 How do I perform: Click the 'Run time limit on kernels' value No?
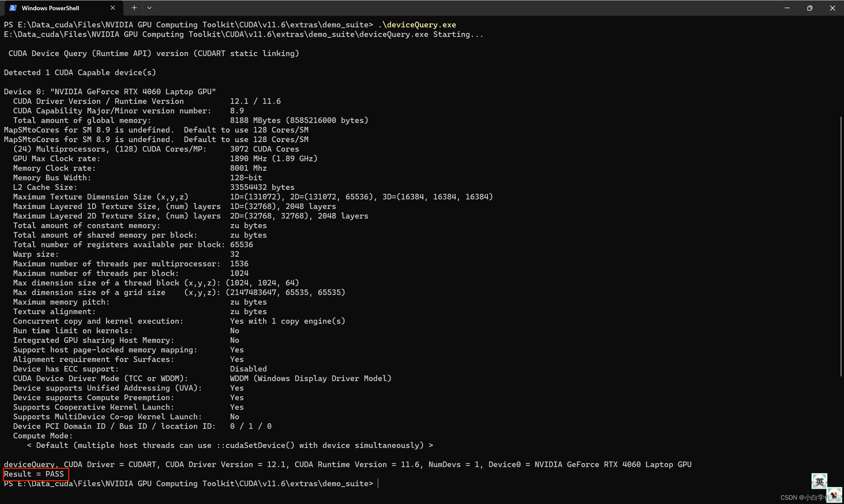(234, 331)
